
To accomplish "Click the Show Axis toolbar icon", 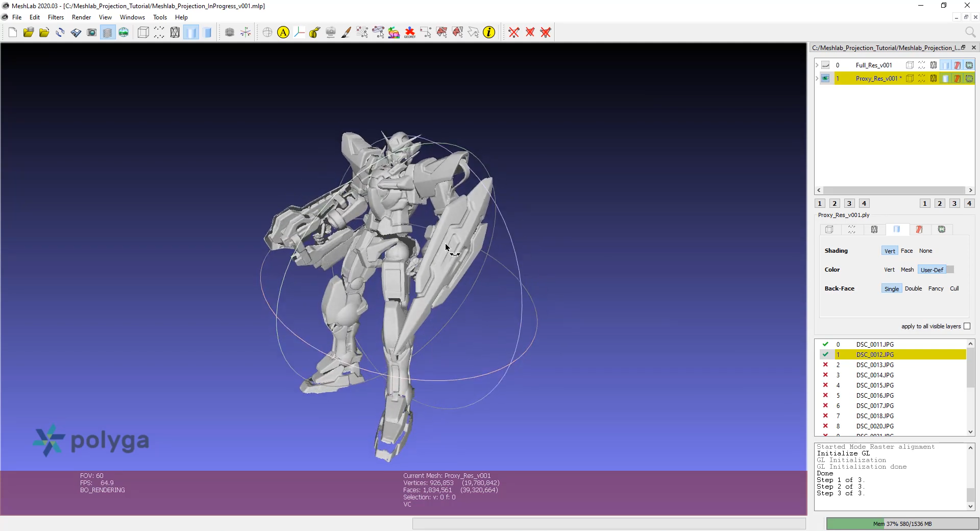I will [246, 33].
